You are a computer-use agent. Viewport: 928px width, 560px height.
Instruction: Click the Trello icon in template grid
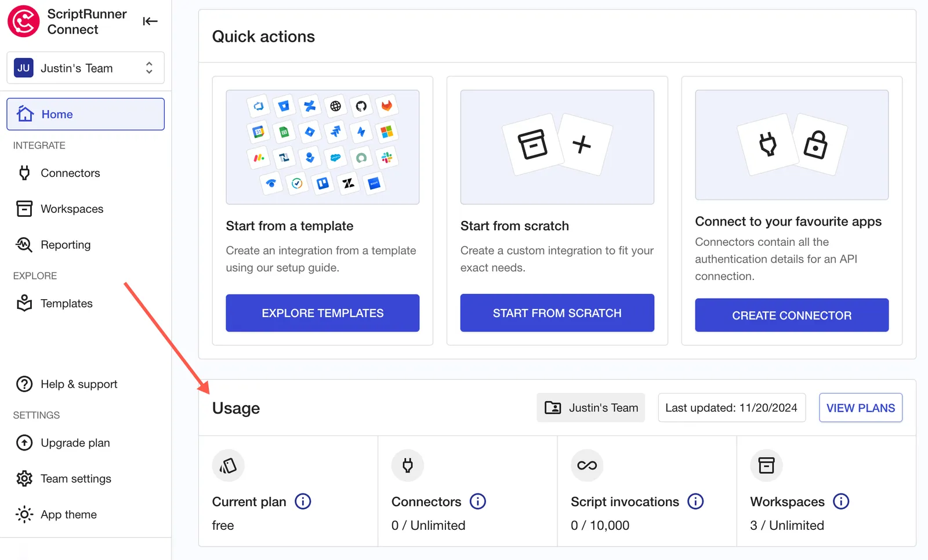[322, 183]
